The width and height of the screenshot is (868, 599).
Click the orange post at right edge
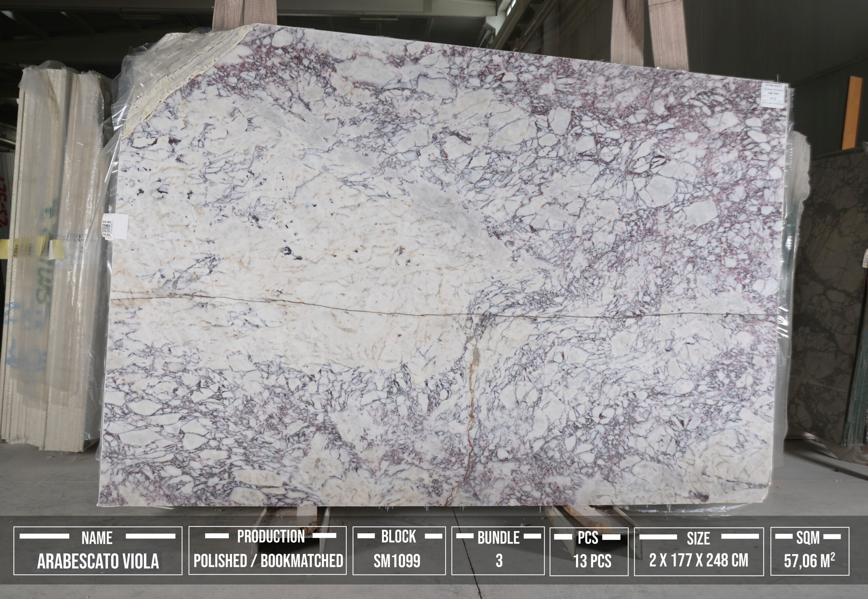[x=851, y=112]
